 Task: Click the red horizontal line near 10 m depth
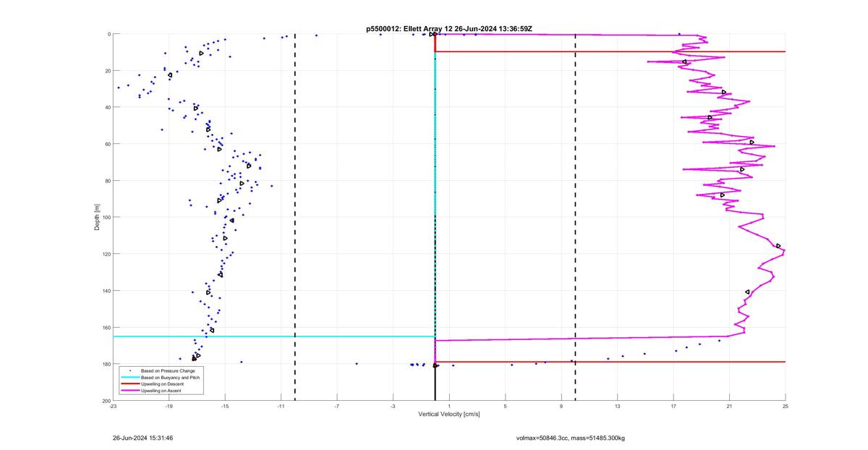pos(610,51)
